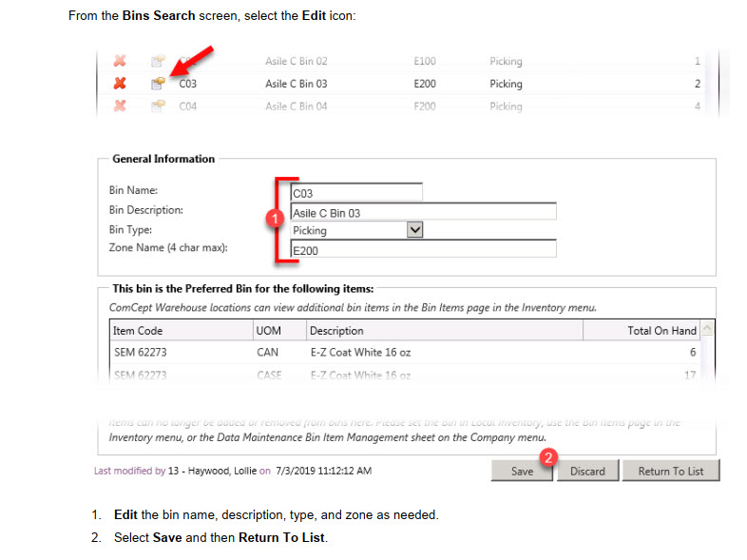Screen dimensions: 747x560
Task: Click the Zone Name input field
Action: (422, 249)
